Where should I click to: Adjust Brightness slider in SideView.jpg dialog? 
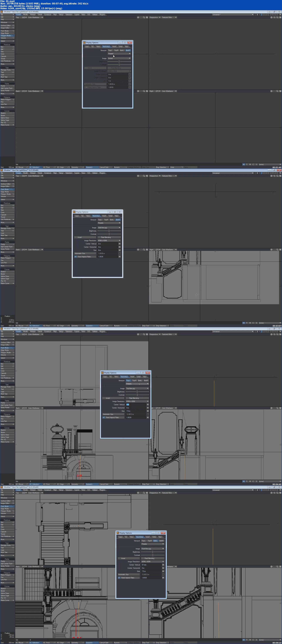point(109,231)
